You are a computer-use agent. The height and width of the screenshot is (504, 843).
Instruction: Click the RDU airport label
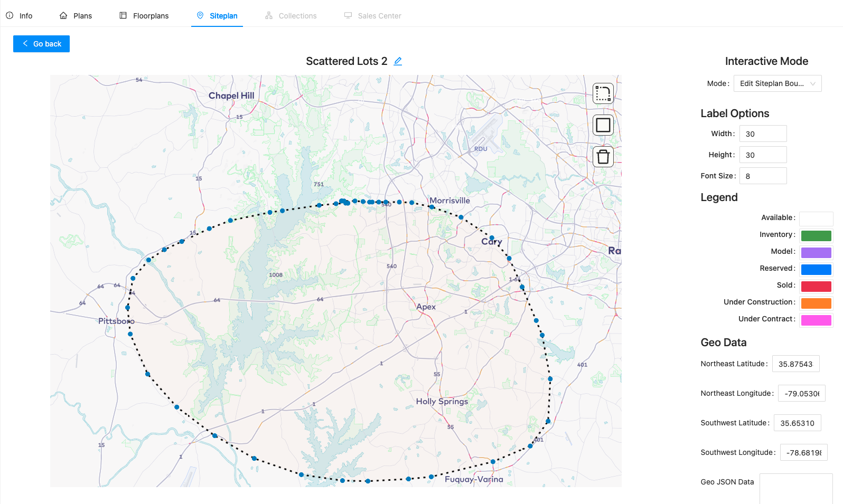click(481, 149)
